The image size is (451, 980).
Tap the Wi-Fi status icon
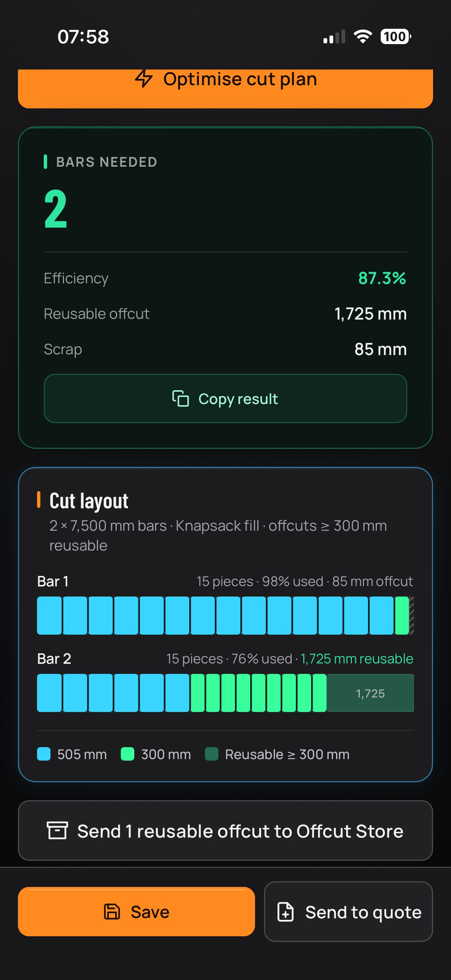(x=363, y=37)
